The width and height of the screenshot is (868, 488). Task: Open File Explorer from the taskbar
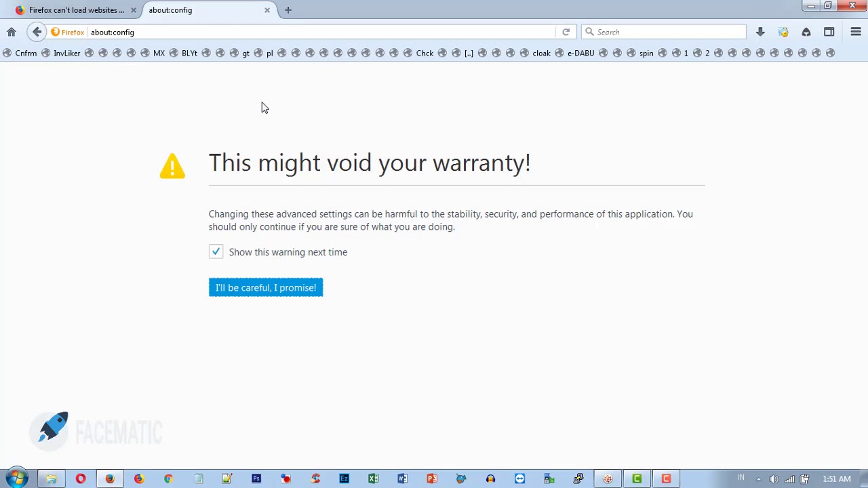coord(51,479)
